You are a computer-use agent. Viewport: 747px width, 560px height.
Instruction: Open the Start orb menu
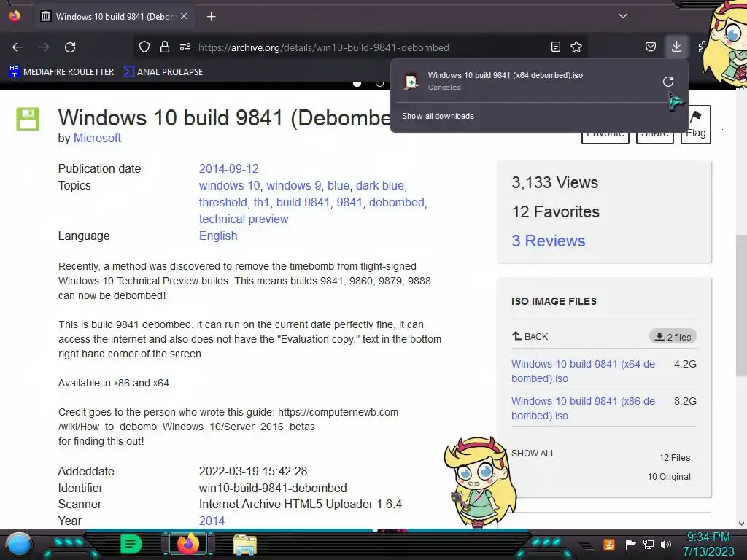[19, 545]
